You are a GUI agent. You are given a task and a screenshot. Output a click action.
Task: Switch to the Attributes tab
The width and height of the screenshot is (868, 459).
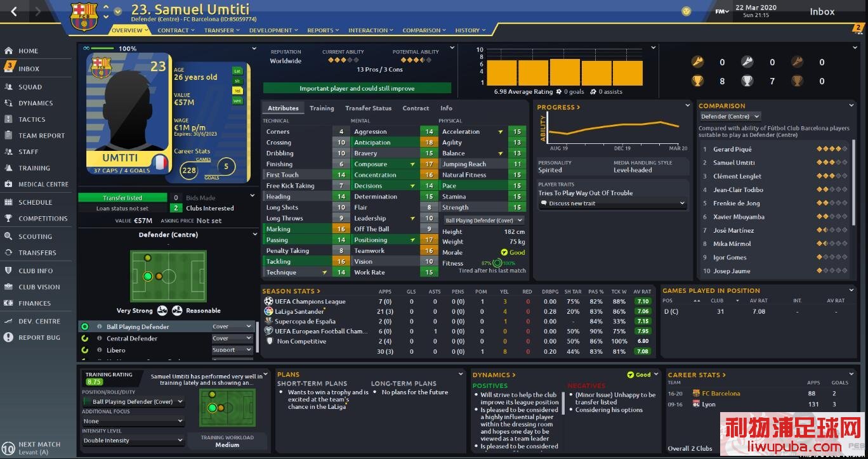pyautogui.click(x=283, y=108)
